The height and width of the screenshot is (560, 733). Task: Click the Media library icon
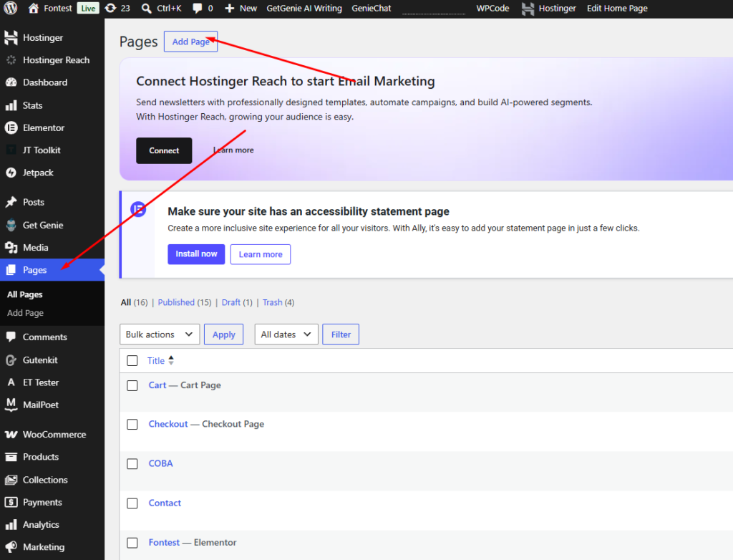coord(11,248)
